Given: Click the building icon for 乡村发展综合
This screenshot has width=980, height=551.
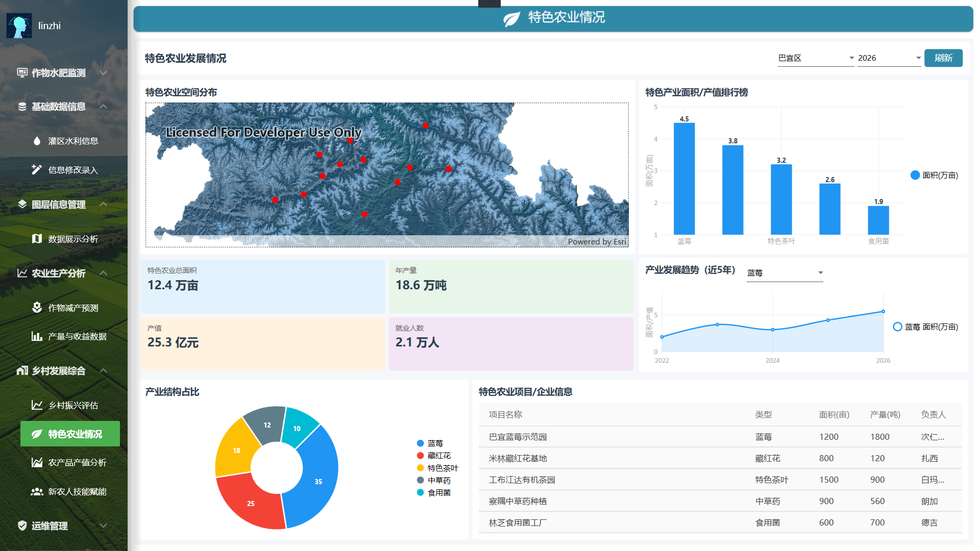Looking at the screenshot, I should click(22, 370).
